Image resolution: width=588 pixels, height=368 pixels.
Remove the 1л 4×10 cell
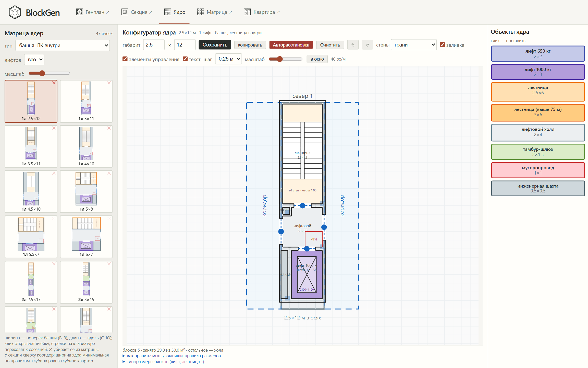pos(109,128)
